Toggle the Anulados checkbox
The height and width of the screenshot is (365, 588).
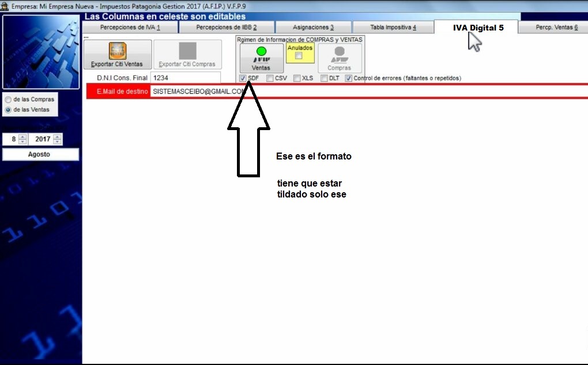point(299,56)
